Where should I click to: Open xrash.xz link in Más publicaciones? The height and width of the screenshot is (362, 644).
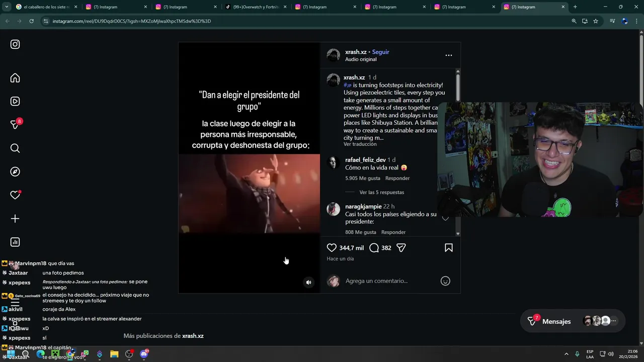click(x=193, y=336)
